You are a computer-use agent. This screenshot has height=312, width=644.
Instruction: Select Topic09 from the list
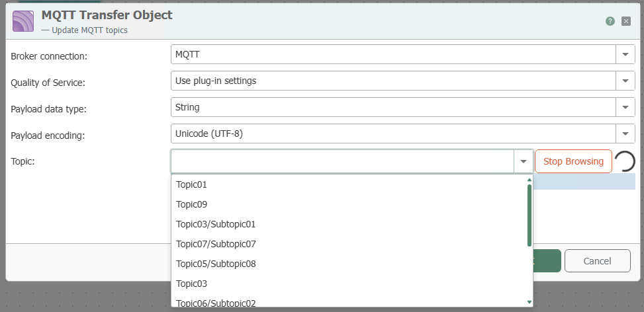[349, 204]
